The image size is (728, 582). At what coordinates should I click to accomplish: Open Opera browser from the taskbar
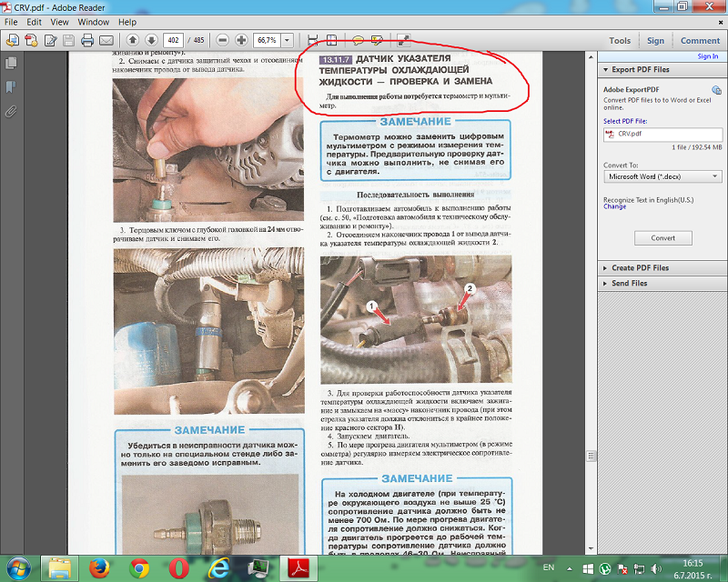178,568
